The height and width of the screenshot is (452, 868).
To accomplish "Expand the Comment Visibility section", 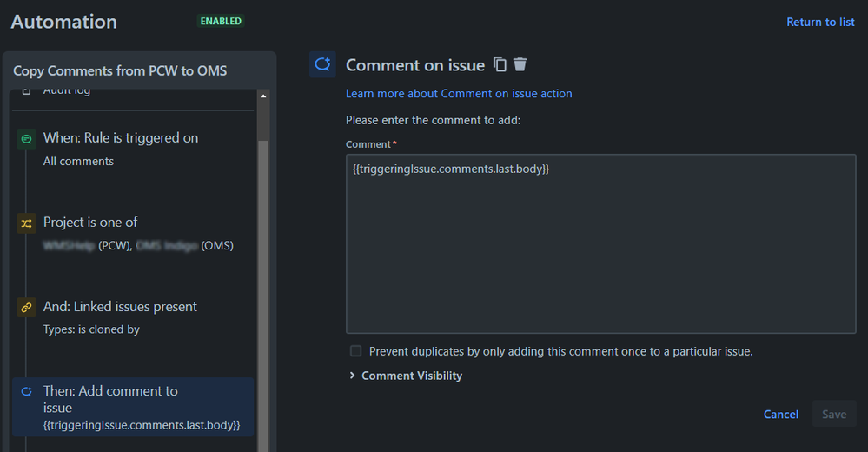I will point(406,376).
